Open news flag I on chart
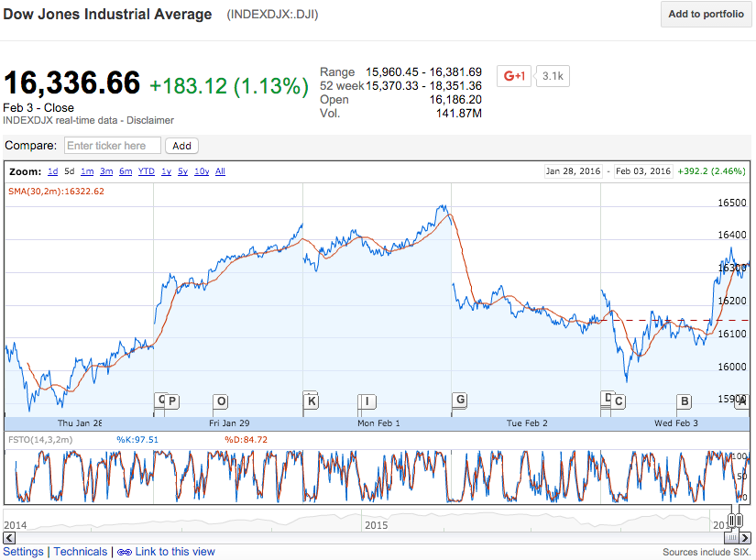The width and height of the screenshot is (756, 560). [367, 401]
